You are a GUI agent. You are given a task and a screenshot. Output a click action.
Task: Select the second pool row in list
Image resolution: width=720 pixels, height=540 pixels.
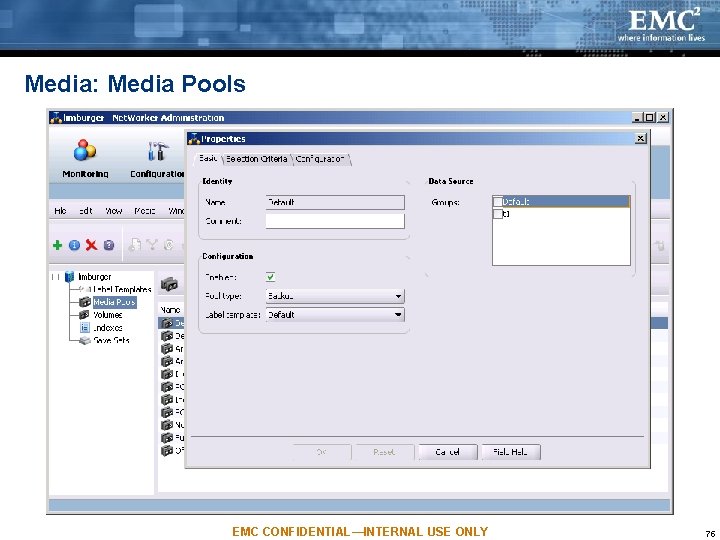click(x=172, y=336)
